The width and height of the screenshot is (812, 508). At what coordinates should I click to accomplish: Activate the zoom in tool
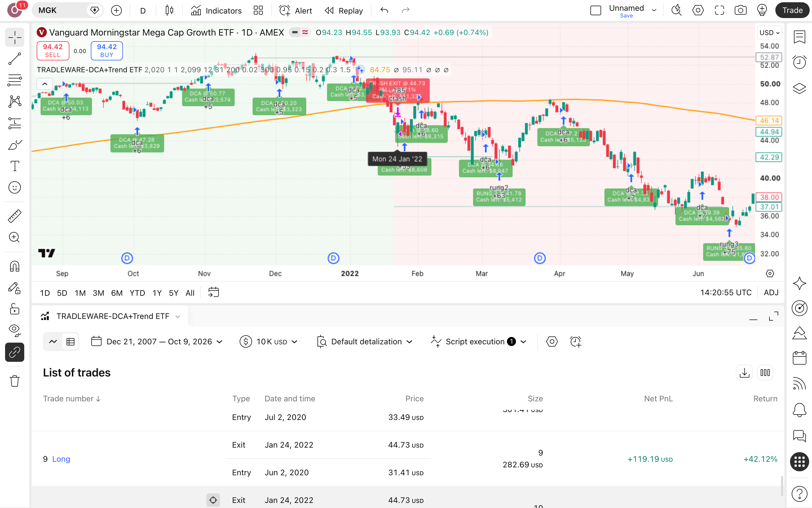point(15,238)
